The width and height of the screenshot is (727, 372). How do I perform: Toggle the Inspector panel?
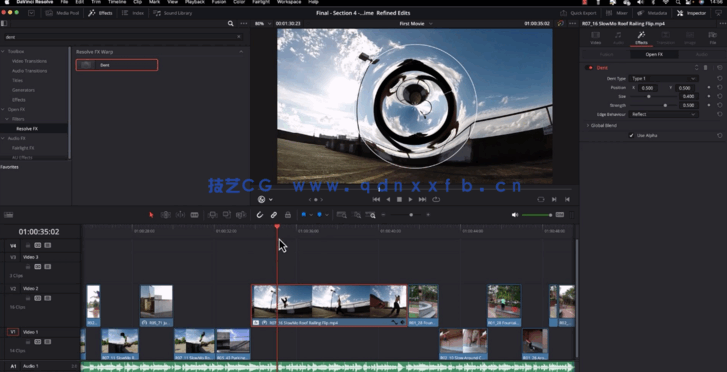[691, 13]
